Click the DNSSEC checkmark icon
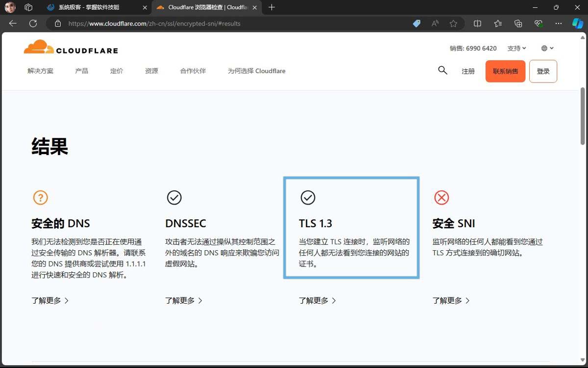 (x=174, y=198)
